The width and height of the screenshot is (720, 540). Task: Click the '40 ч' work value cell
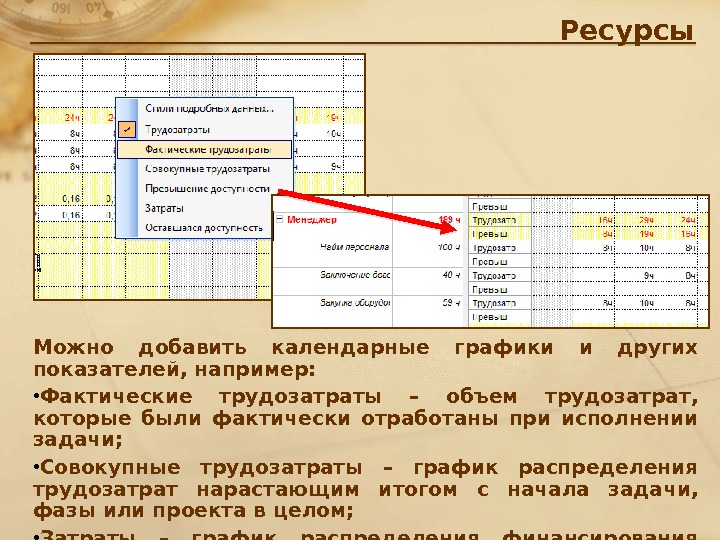coord(451,275)
